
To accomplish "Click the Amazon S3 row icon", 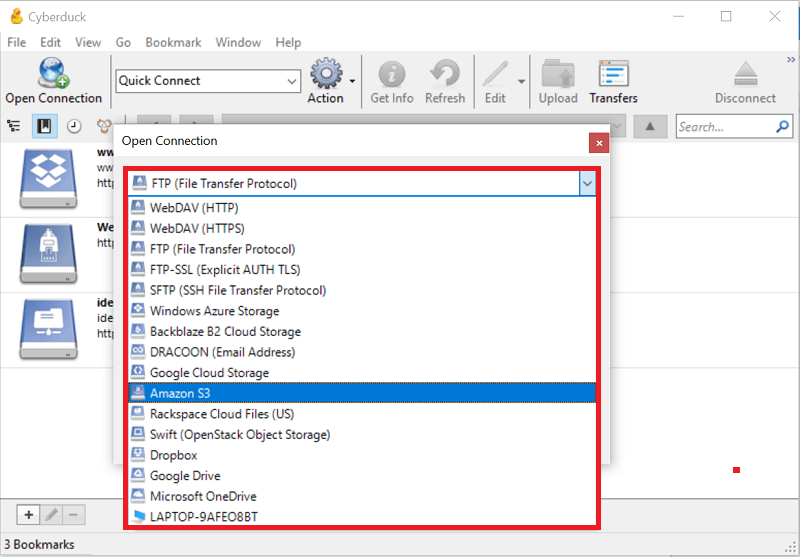I will (138, 392).
